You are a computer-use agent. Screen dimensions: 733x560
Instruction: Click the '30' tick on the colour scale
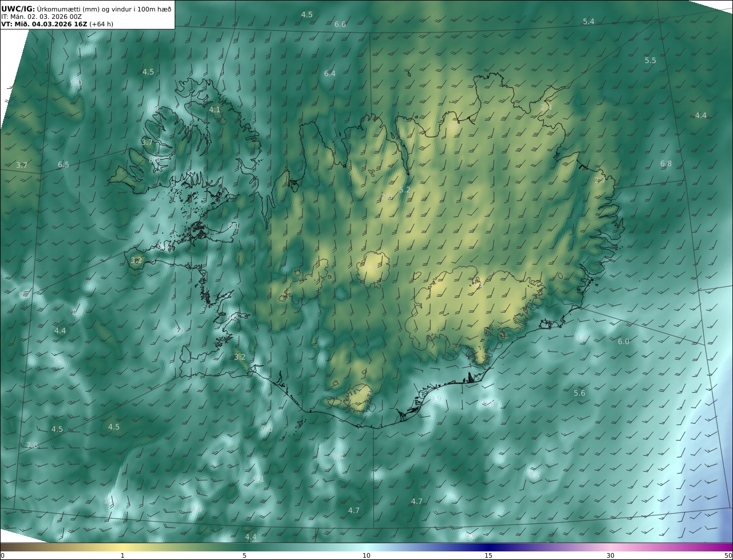click(x=610, y=555)
